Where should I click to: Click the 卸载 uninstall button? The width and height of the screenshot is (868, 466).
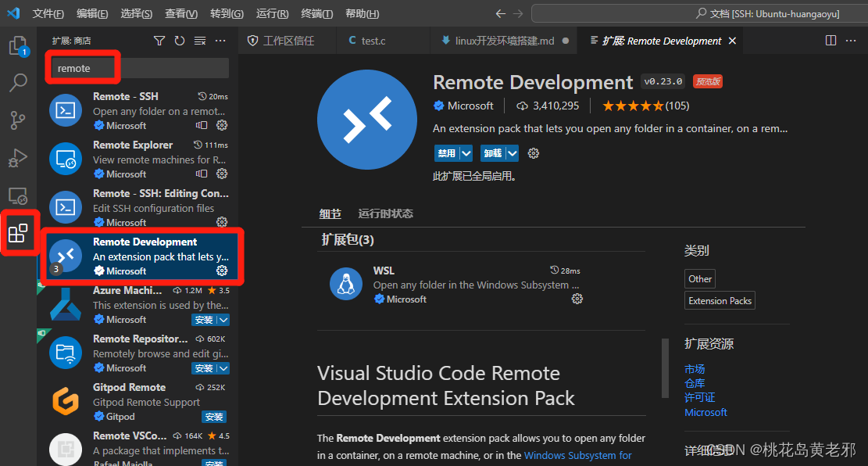493,153
